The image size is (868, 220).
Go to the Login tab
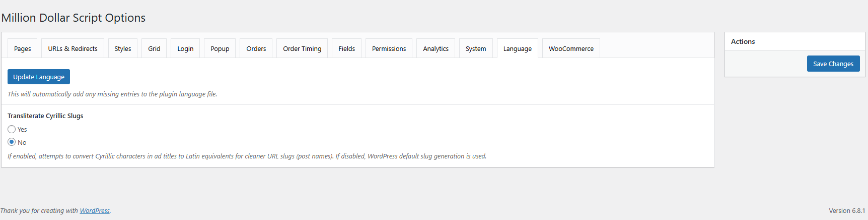point(185,48)
